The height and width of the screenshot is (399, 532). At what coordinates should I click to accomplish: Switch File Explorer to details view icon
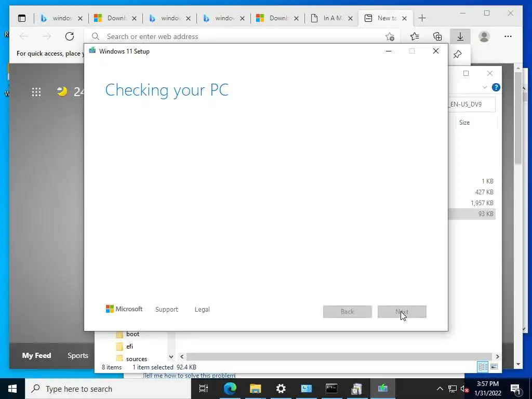point(483,367)
